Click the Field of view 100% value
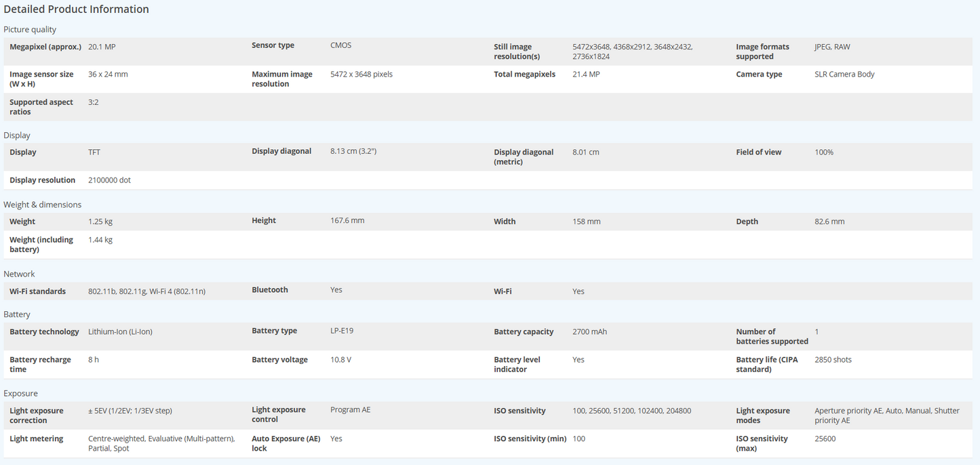This screenshot has width=980, height=465. 823,153
